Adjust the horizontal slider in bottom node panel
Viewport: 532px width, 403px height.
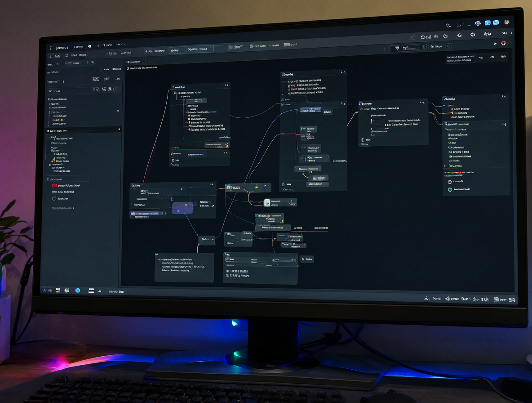(x=284, y=260)
